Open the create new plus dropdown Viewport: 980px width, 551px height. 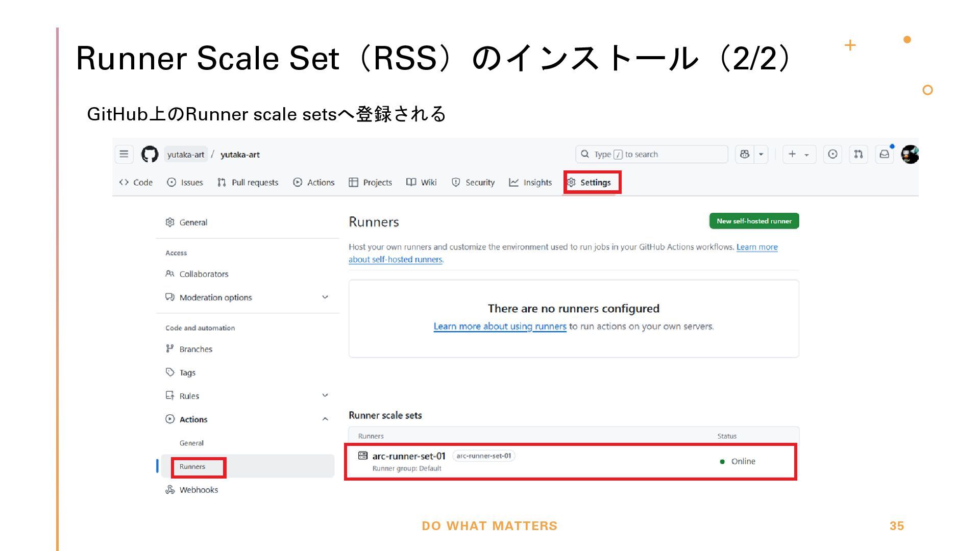(x=799, y=154)
